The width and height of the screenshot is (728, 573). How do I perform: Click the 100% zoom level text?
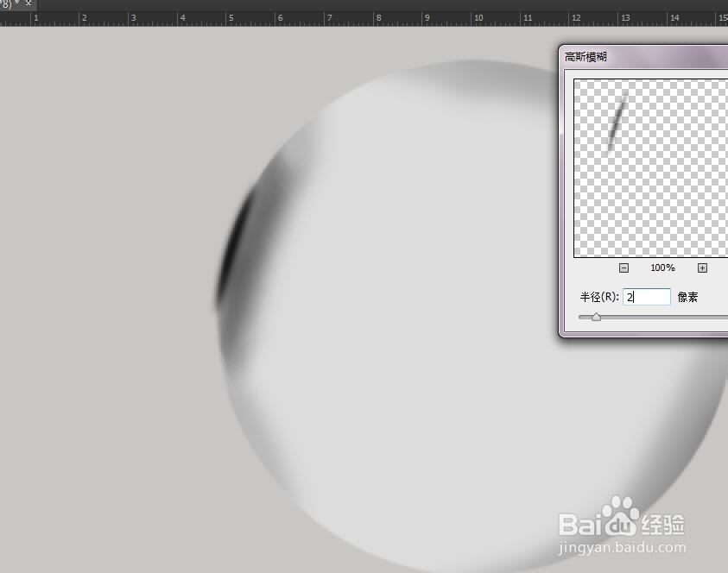pyautogui.click(x=662, y=268)
